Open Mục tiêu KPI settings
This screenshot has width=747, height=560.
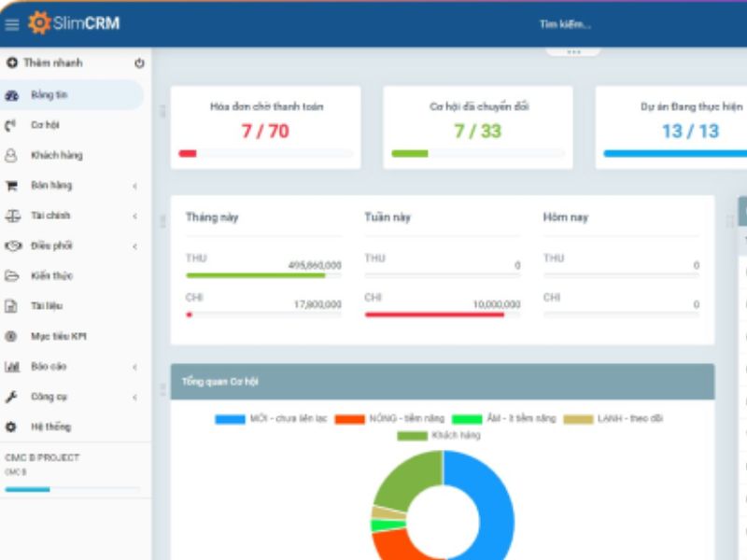pos(56,336)
